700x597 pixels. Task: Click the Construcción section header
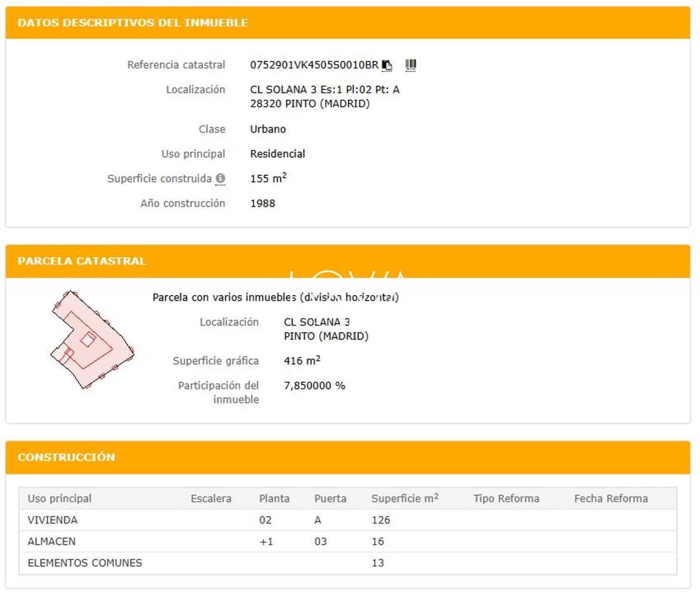click(66, 457)
